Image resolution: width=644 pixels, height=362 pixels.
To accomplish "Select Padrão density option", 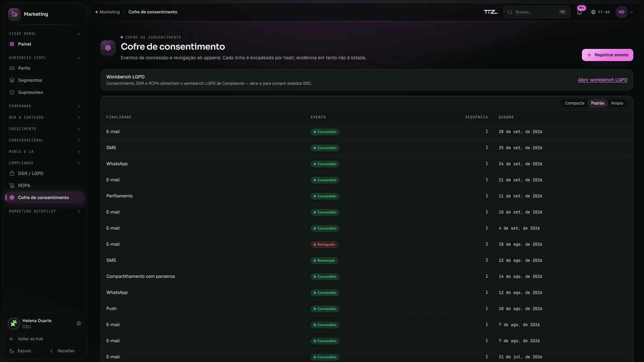I will 598,103.
